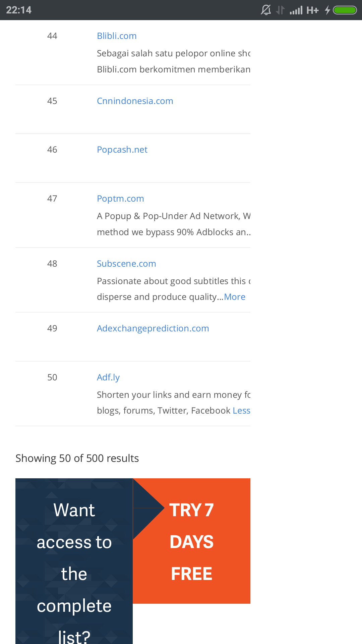The image size is (362, 644).
Task: Open the Blibli.com link
Action: [117, 36]
